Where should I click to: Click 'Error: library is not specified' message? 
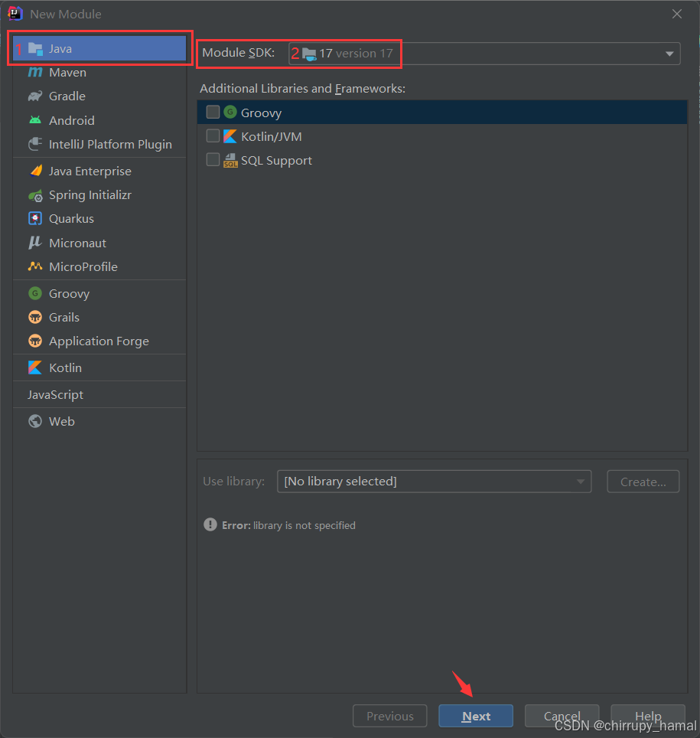tap(288, 525)
